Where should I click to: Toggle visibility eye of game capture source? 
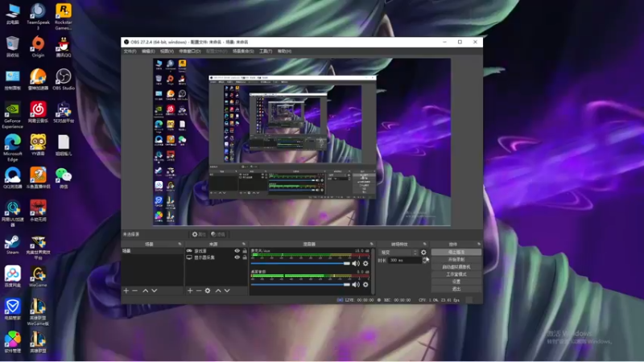point(237,251)
